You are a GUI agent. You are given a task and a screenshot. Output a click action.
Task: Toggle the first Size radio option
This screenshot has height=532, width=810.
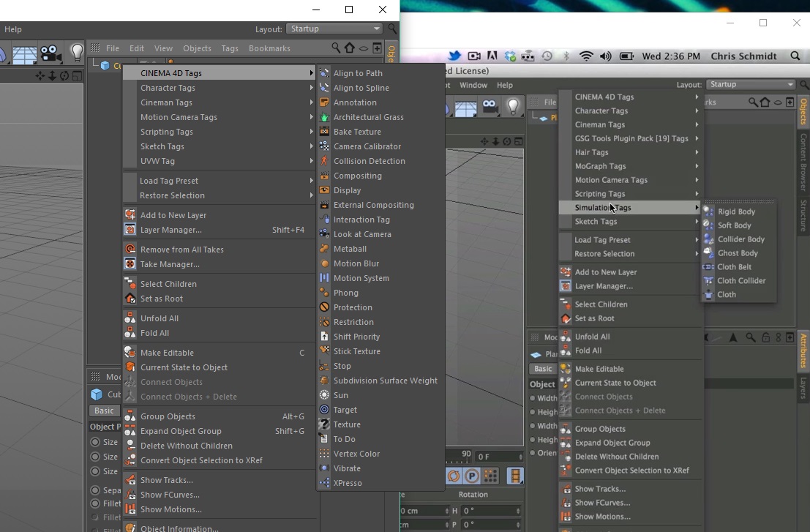(95, 442)
